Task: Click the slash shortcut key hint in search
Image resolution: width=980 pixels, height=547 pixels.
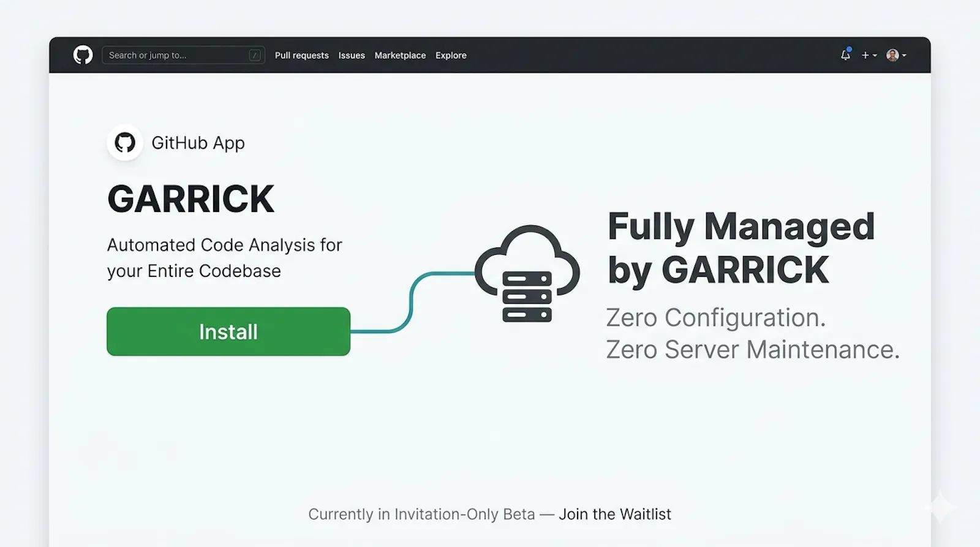Action: (255, 55)
